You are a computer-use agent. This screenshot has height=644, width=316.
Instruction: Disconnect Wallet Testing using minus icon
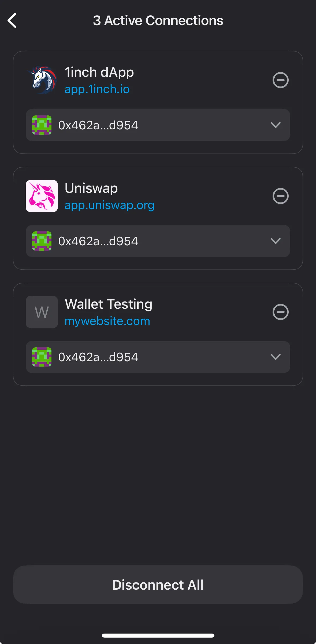[x=280, y=312]
